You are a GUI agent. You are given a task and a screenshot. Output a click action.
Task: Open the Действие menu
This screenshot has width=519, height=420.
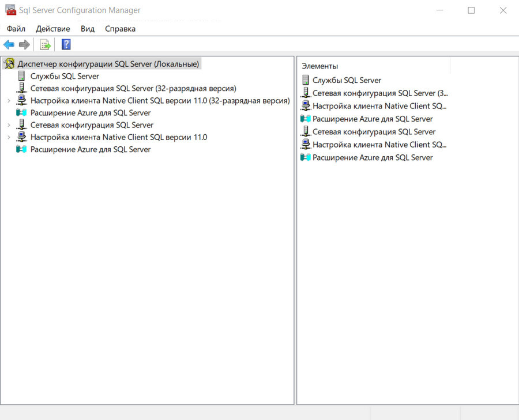(x=53, y=29)
